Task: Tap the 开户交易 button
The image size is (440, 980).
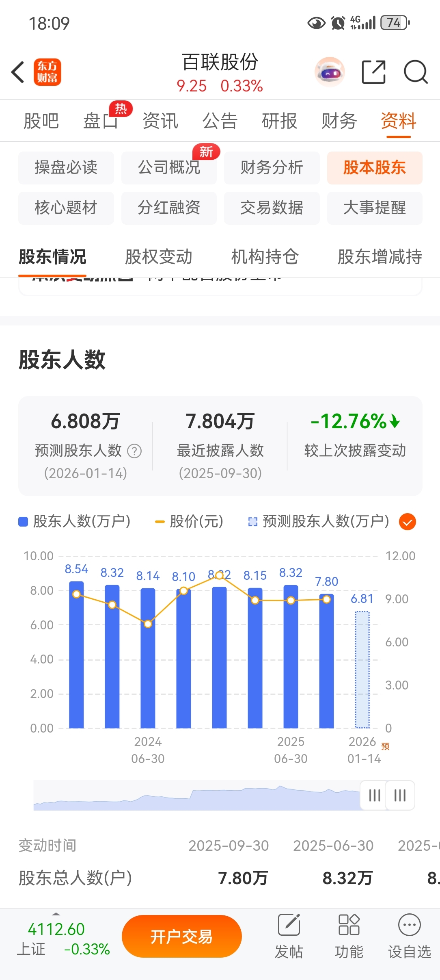Action: point(182,937)
